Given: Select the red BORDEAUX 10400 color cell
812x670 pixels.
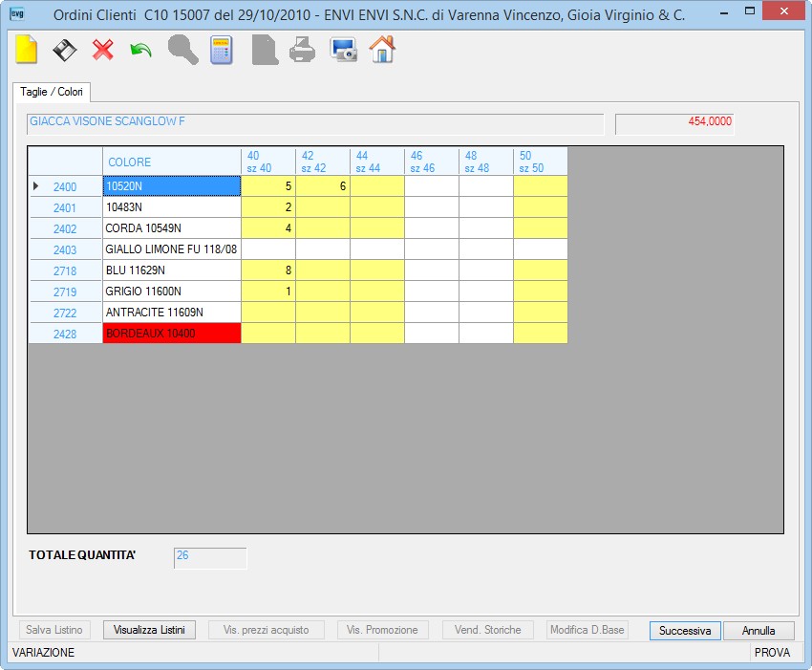Looking at the screenshot, I should [172, 334].
